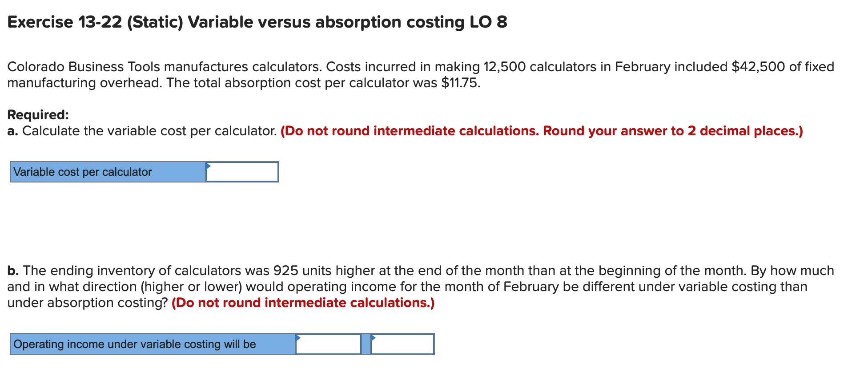
Task: Click the flag icon in the variable cost cell
Action: click(x=208, y=166)
